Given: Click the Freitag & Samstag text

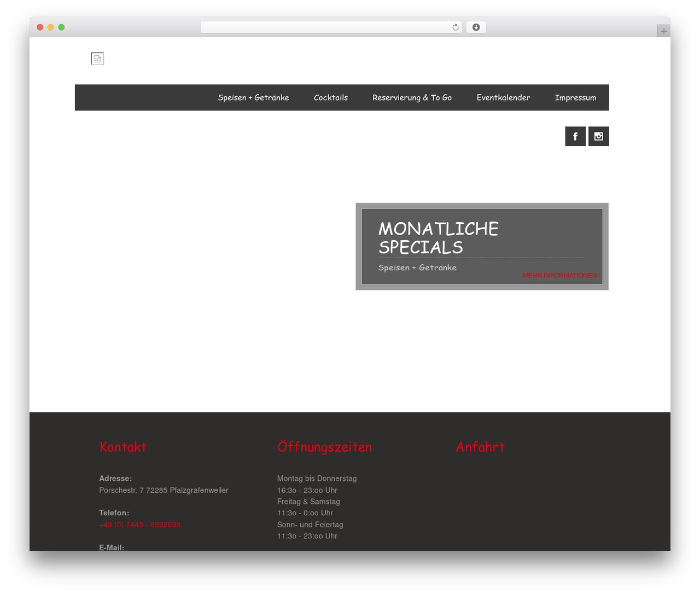Looking at the screenshot, I should [x=308, y=502].
